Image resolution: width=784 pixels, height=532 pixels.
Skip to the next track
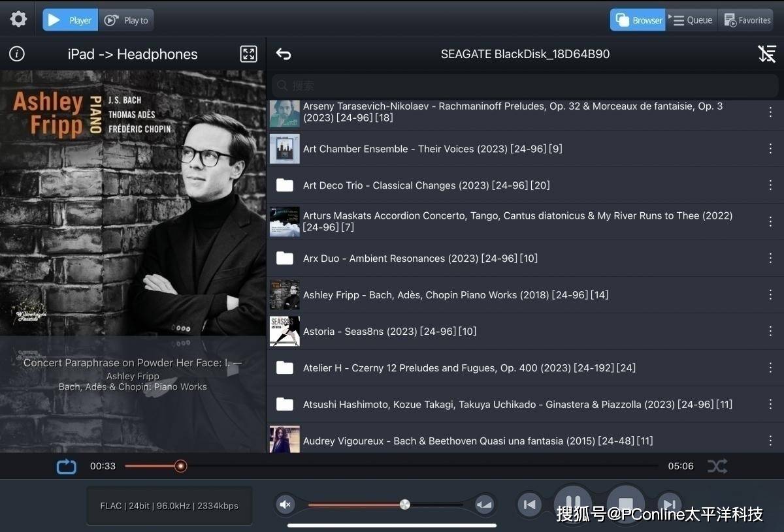click(668, 505)
